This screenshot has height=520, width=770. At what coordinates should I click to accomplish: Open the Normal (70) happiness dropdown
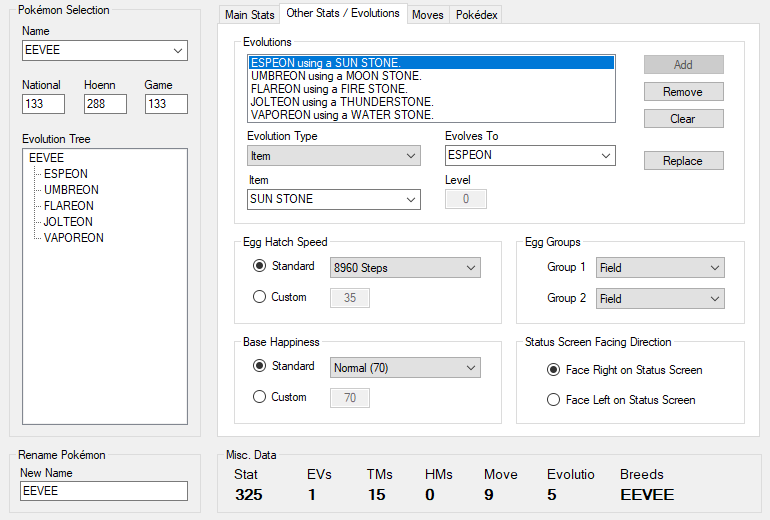(405, 368)
